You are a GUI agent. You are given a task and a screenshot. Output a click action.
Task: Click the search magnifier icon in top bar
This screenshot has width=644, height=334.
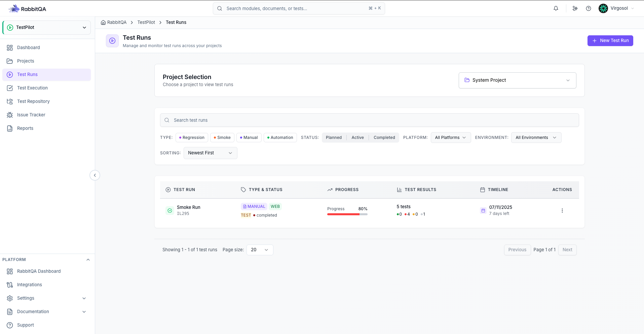(220, 8)
